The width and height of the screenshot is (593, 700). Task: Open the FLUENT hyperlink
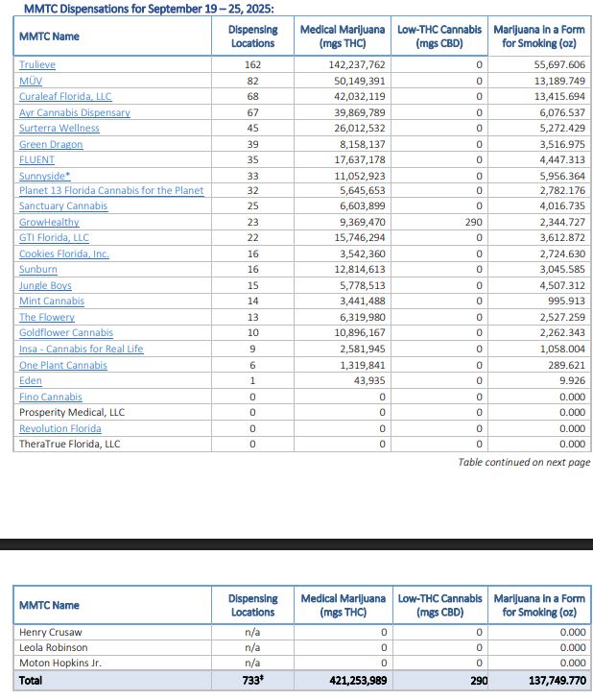36,159
